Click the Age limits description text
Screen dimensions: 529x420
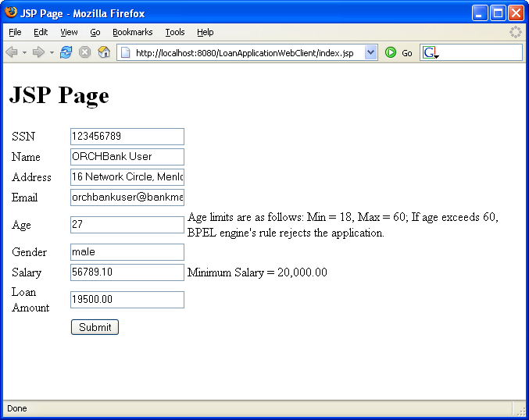point(343,225)
